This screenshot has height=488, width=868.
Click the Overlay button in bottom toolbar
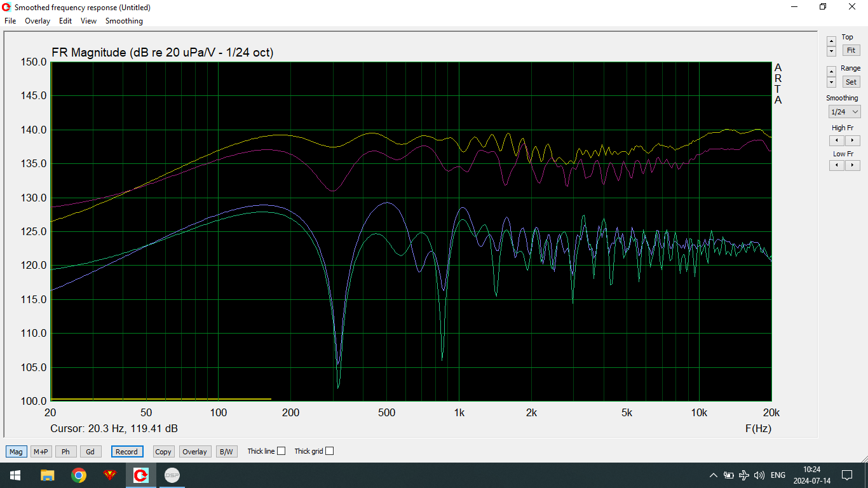pyautogui.click(x=194, y=452)
